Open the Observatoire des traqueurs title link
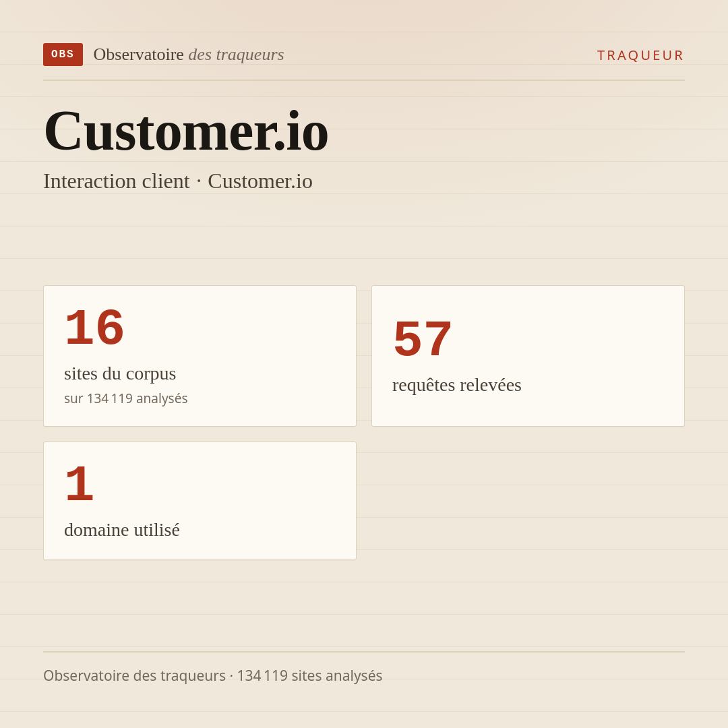 [x=189, y=55]
